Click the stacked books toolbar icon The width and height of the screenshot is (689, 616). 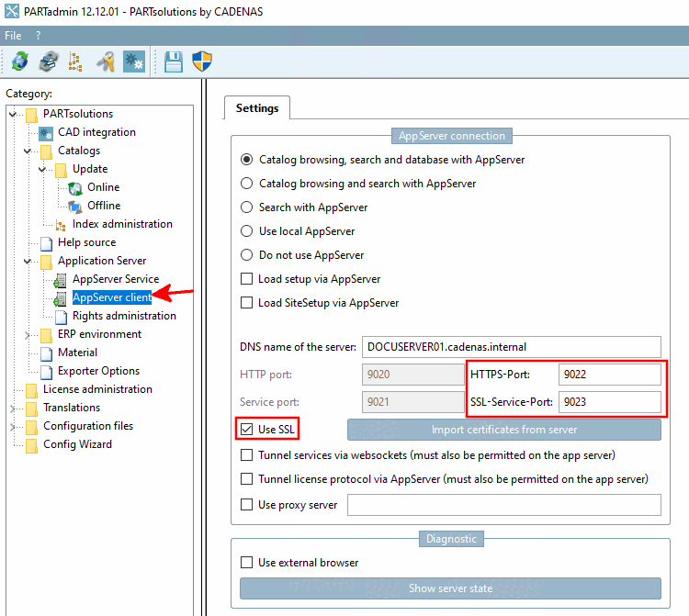(49, 62)
